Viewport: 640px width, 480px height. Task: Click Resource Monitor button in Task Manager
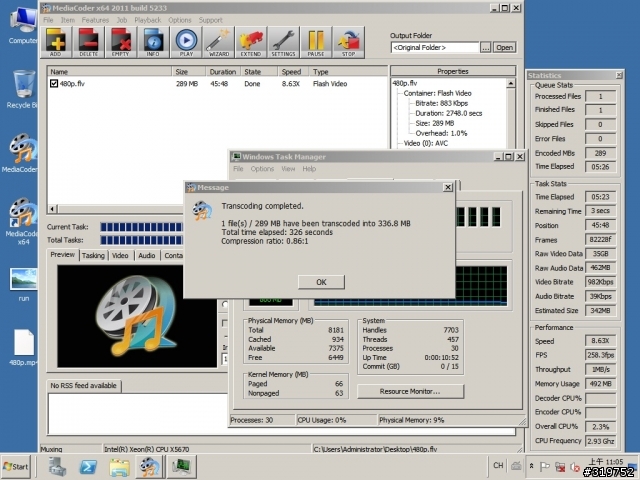[410, 391]
